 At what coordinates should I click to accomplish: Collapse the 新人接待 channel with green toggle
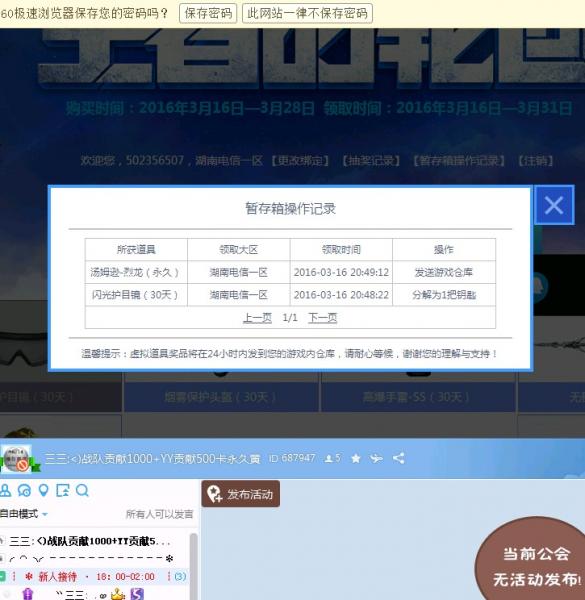point(2,577)
